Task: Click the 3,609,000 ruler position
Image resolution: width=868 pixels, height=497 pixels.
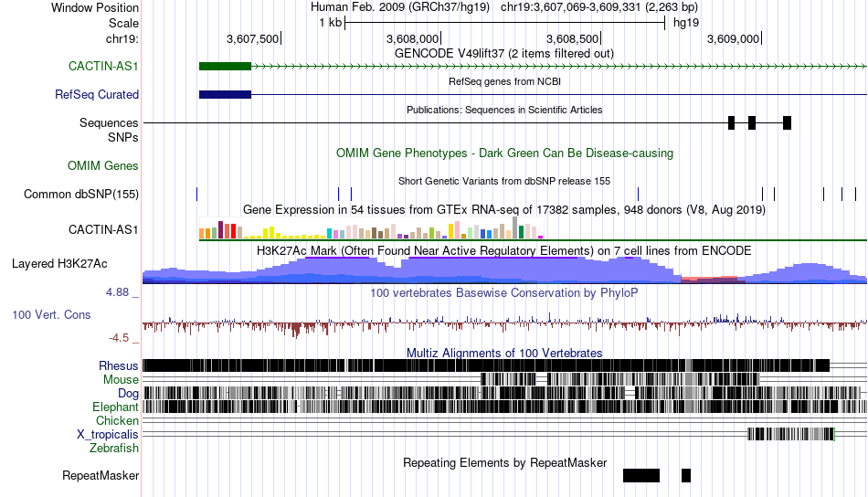Action: tap(734, 38)
